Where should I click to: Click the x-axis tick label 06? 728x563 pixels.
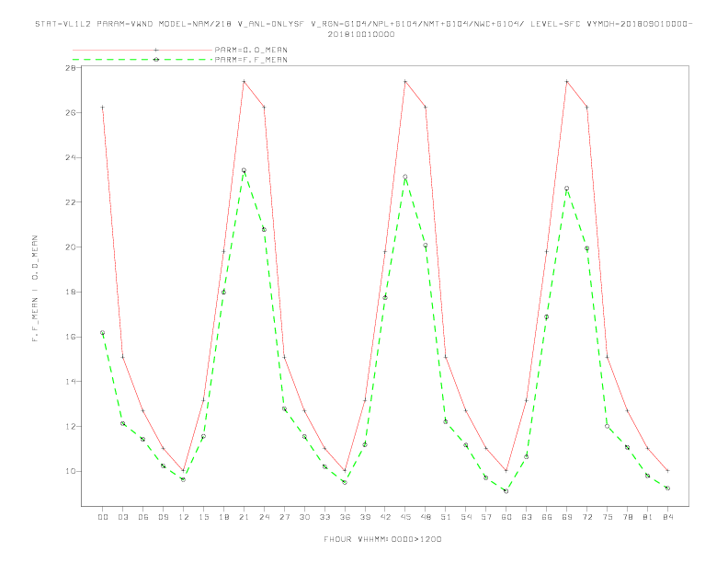143,517
